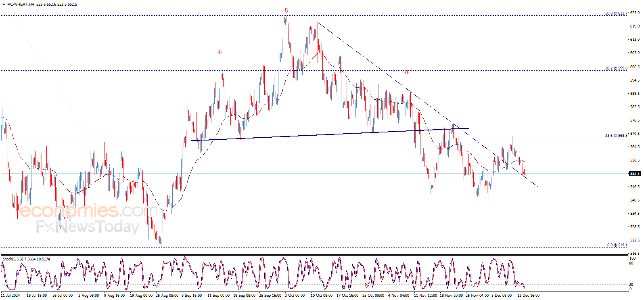Click 588.5 on the price scale
Screen dimensions: 644x300
tap(635, 94)
